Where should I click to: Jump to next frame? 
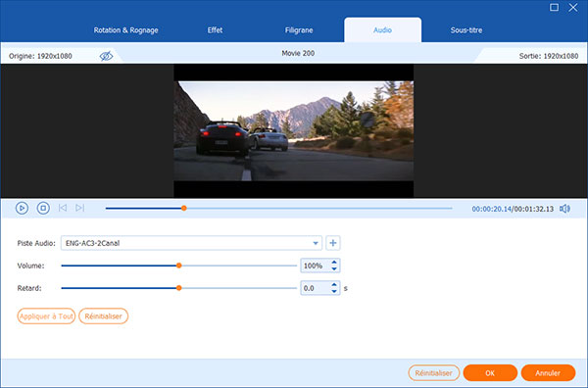pyautogui.click(x=80, y=208)
